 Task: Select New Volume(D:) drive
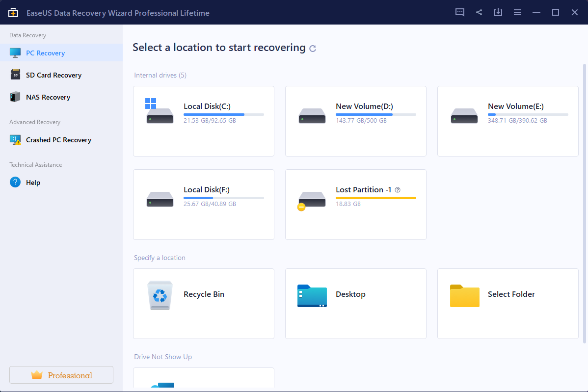tap(355, 121)
